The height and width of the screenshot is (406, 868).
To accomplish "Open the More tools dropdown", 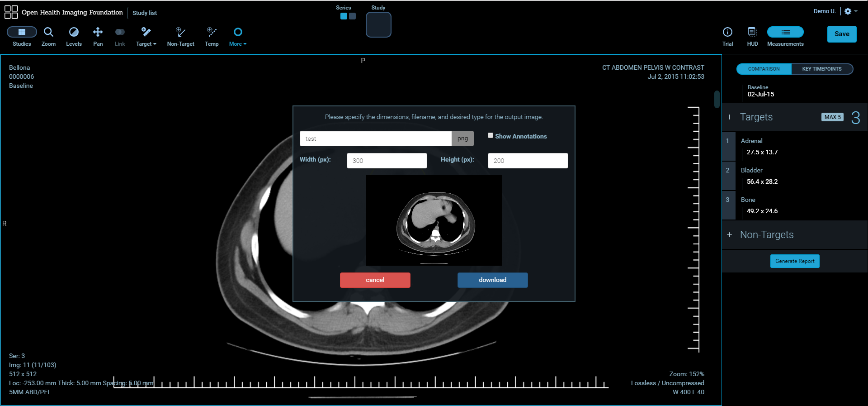I will 238,36.
